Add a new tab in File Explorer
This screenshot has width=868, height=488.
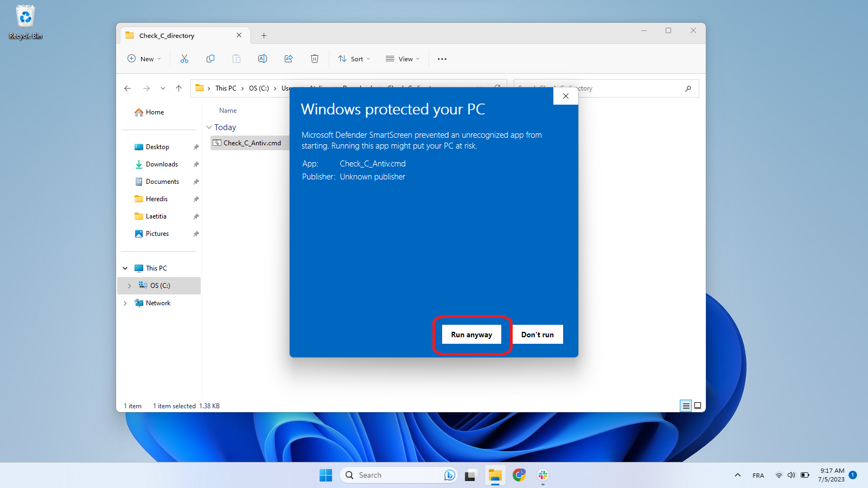[x=264, y=36]
